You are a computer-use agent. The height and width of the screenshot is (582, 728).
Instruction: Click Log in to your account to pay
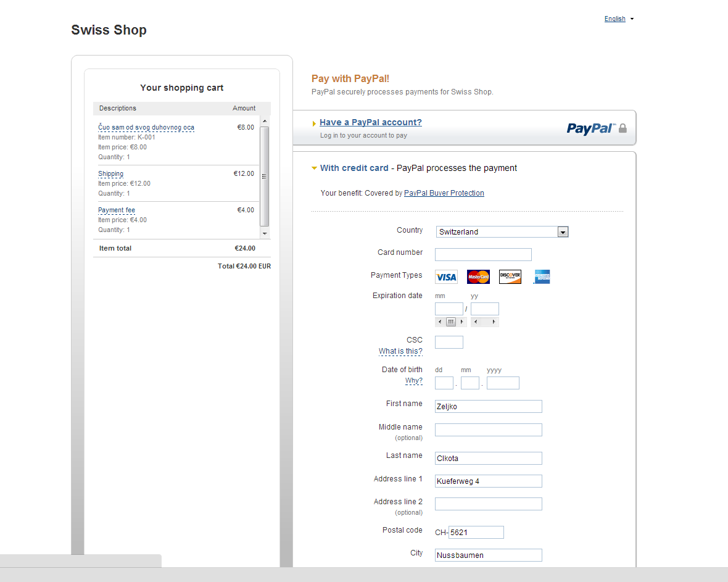363,136
